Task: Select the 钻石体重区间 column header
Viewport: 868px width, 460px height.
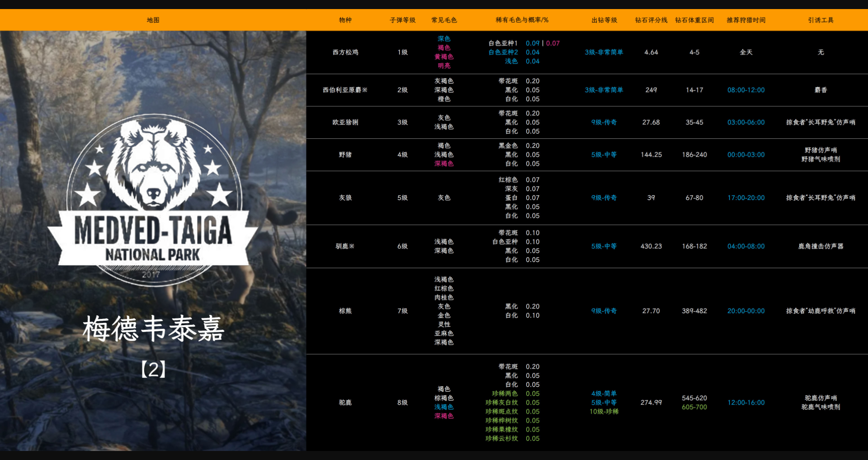Action: (x=694, y=20)
